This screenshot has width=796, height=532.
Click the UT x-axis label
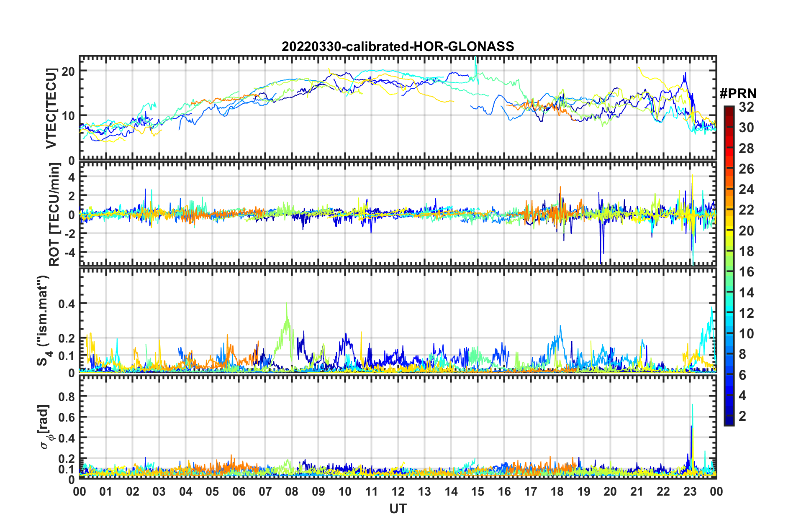[398, 509]
